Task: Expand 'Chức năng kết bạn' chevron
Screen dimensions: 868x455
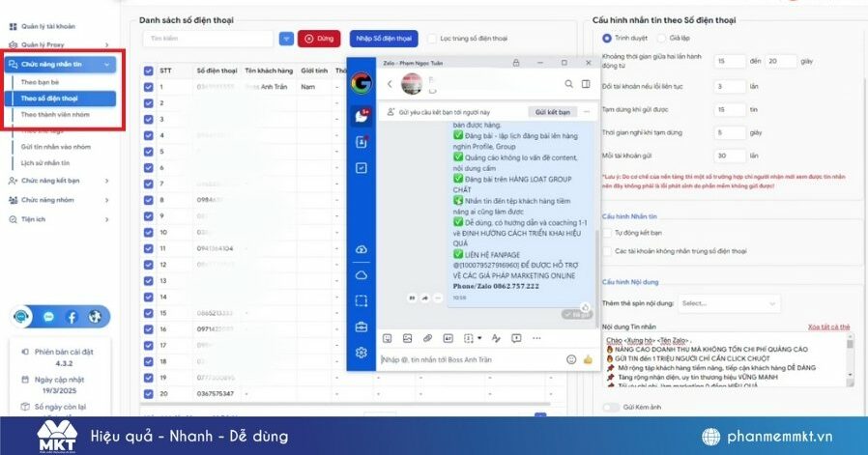Action: click(x=106, y=181)
